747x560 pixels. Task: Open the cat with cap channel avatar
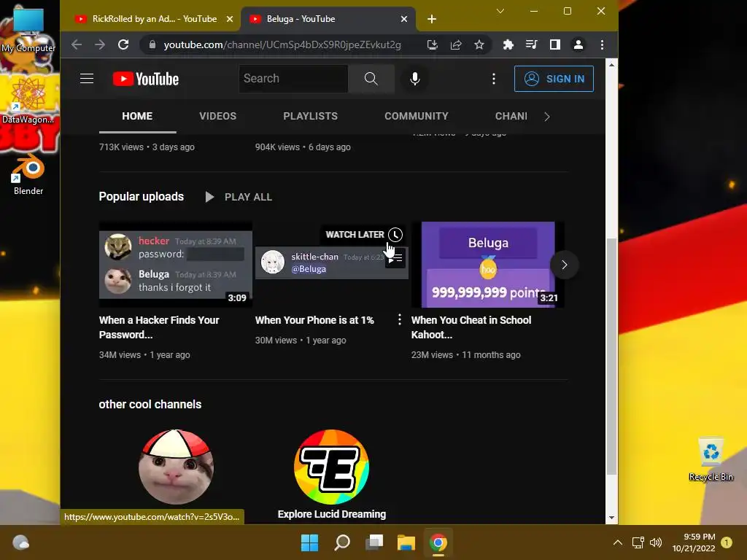(x=176, y=467)
